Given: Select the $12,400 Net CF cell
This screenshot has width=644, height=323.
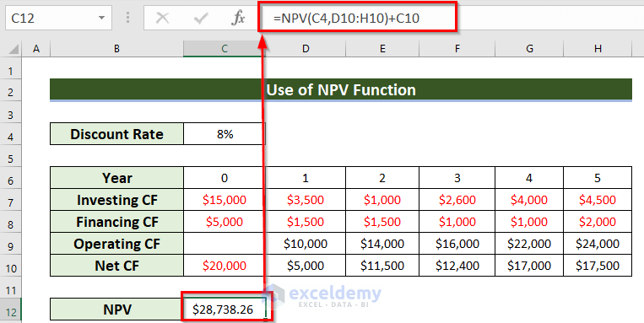Looking at the screenshot, I should click(x=457, y=266).
